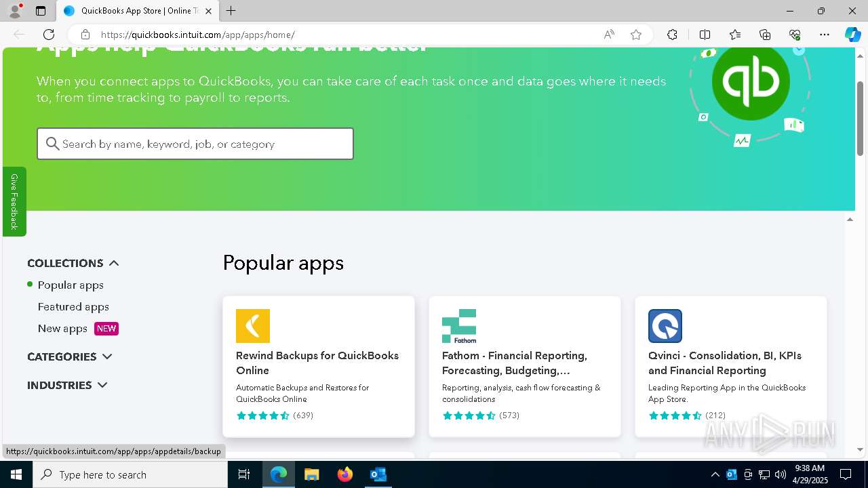Open the browser profile icon
Viewport: 868px width, 488px height.
click(15, 11)
